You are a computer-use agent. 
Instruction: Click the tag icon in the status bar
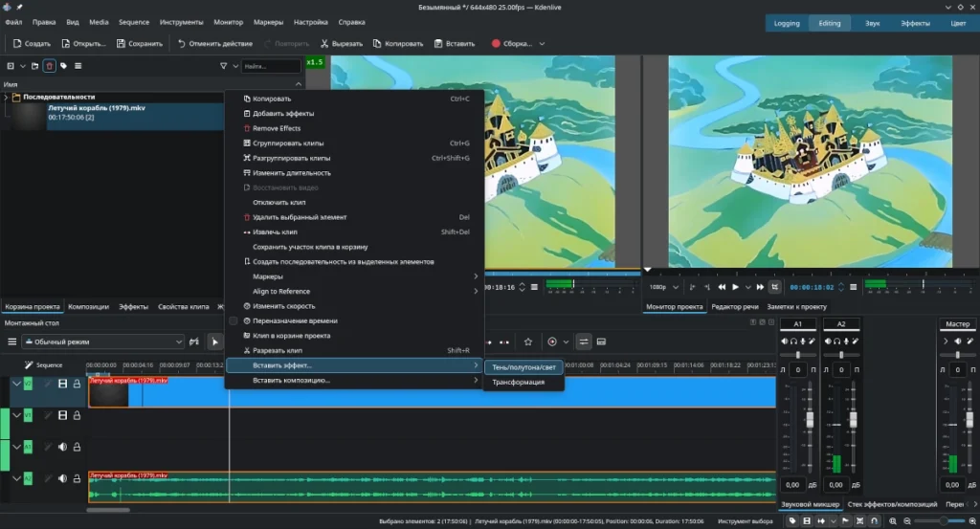[x=792, y=521]
